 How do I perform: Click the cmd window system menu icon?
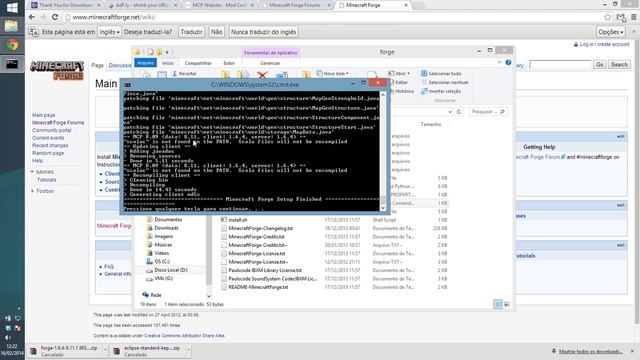click(127, 84)
